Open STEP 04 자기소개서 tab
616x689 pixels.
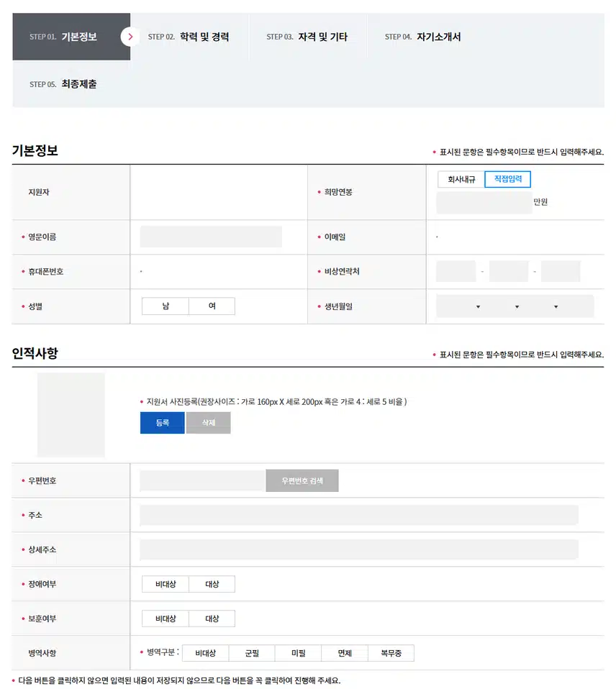425,37
